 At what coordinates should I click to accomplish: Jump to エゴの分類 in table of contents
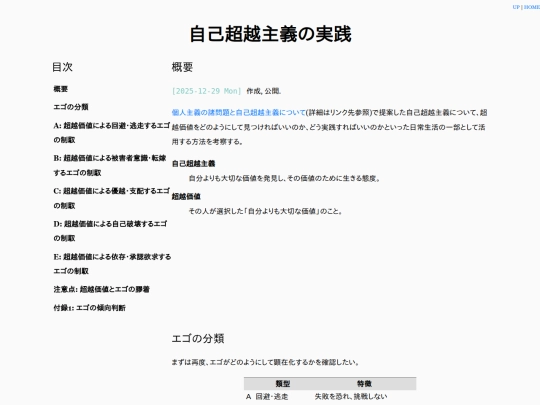tap(71, 107)
